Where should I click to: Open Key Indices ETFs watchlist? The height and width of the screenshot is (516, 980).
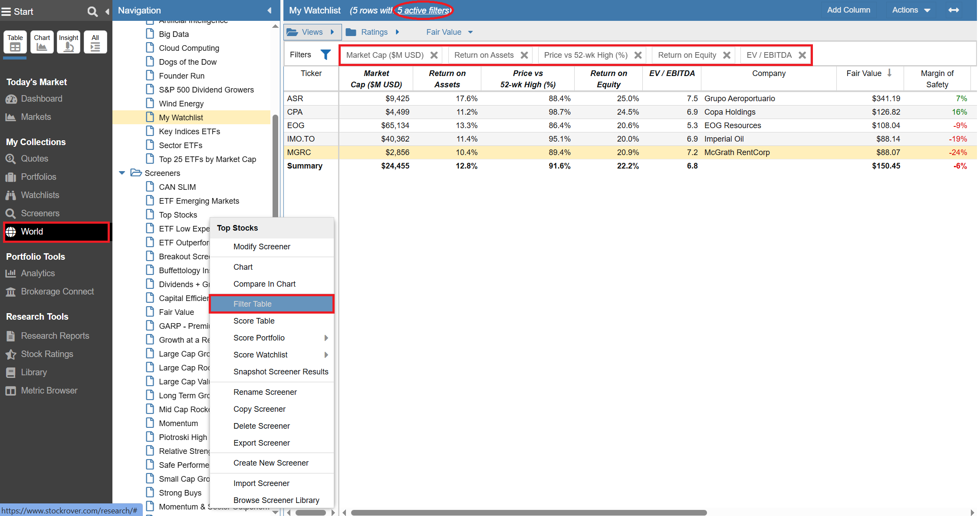(189, 131)
